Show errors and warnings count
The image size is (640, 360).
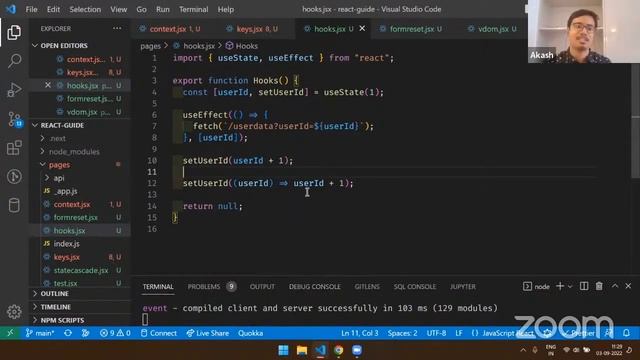click(x=115, y=333)
